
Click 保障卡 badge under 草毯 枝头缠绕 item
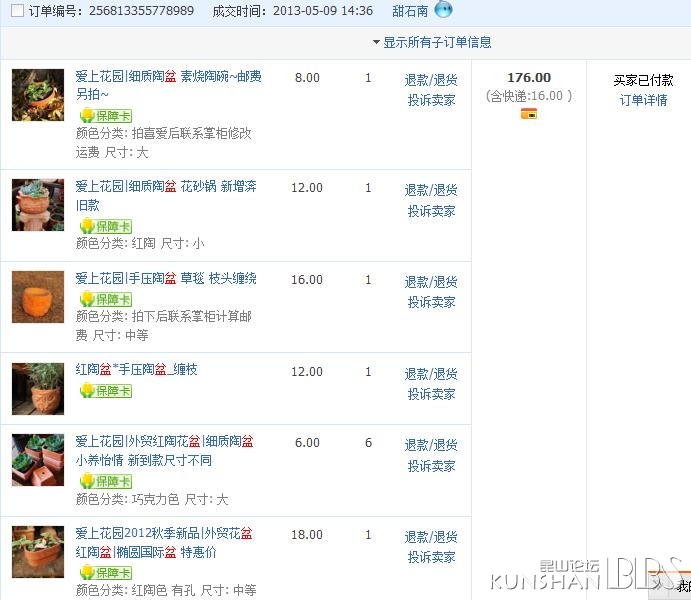pos(106,300)
